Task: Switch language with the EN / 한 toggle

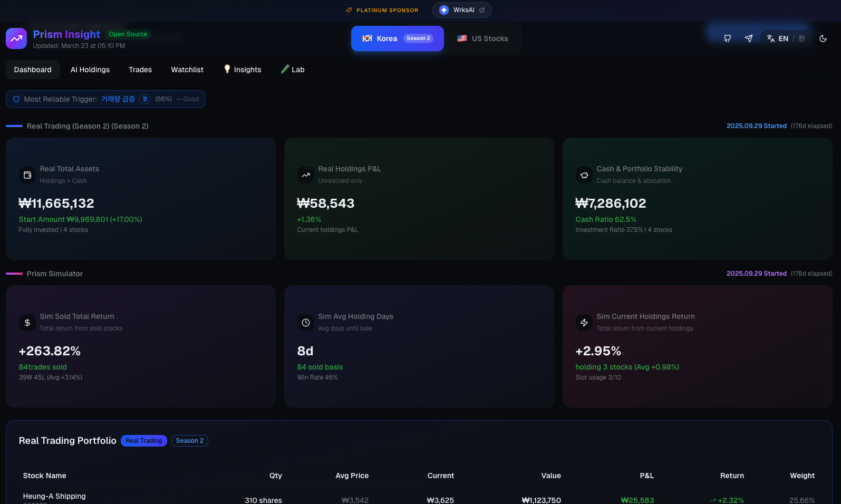Action: point(786,38)
